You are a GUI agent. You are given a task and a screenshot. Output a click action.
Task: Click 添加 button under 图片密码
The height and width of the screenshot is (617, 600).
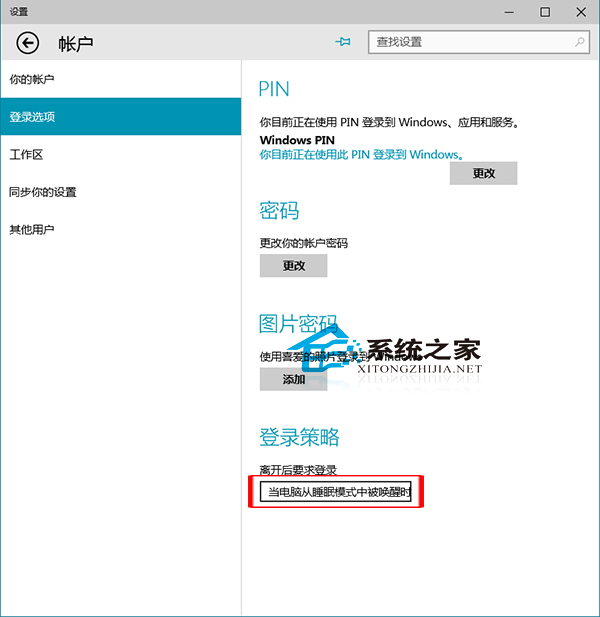293,379
